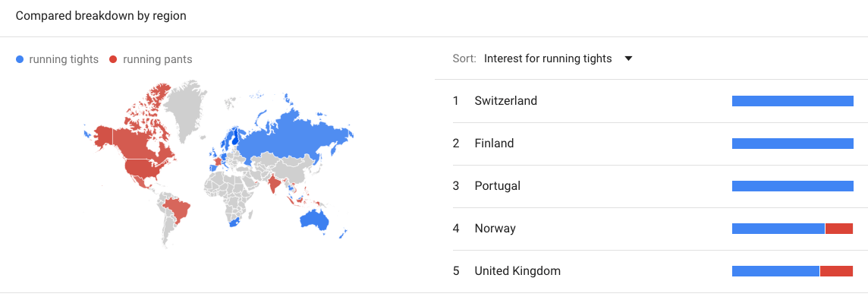Click India on the world map
This screenshot has height=300, width=868.
[x=273, y=184]
